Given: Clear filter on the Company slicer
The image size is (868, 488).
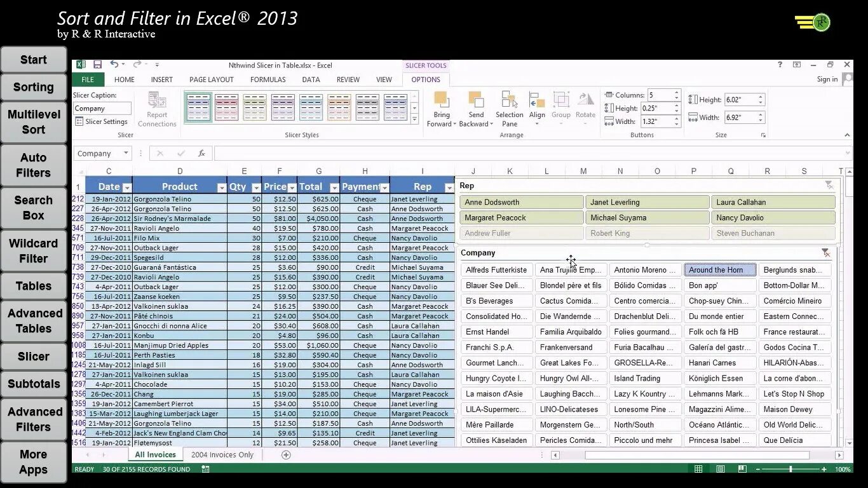Looking at the screenshot, I should [825, 252].
